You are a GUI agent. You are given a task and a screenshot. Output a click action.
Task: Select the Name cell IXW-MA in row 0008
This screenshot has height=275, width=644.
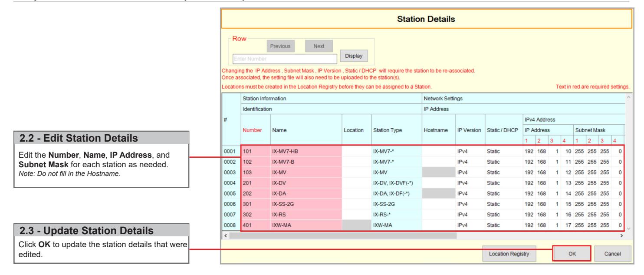click(306, 225)
